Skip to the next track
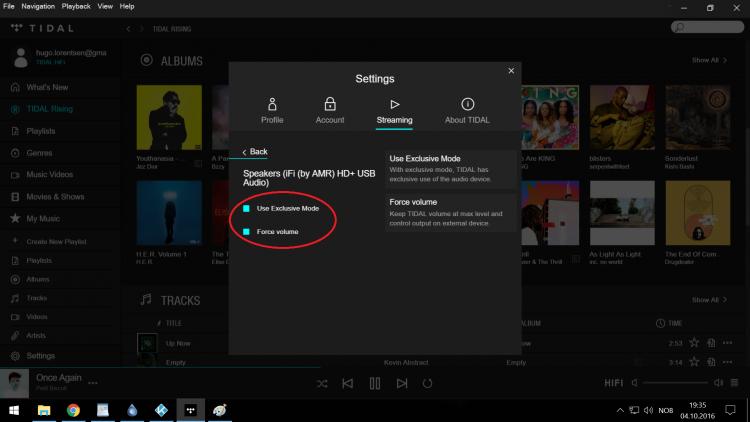Screen dimensions: 750x422 [x=402, y=383]
